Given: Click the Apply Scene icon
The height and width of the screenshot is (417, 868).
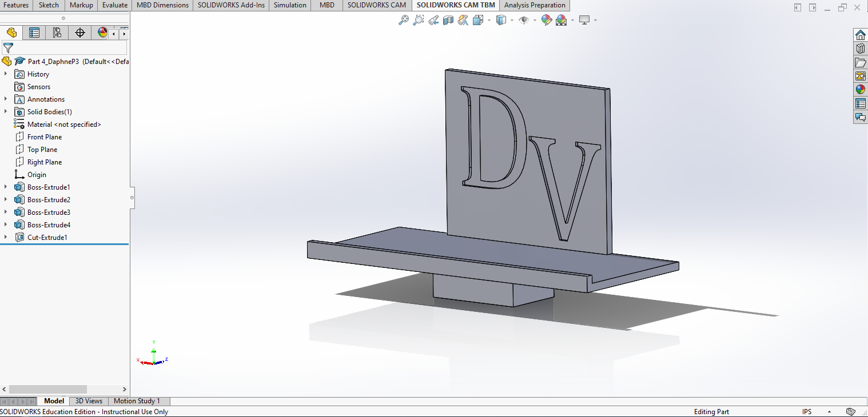Looking at the screenshot, I should (x=561, y=20).
